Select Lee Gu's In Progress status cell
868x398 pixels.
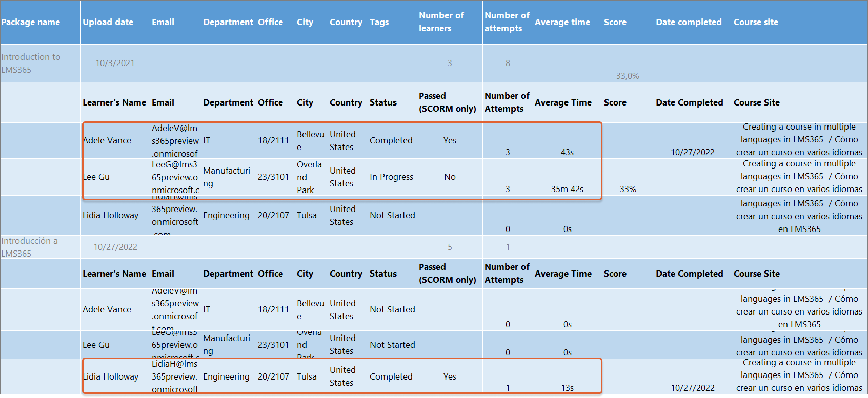[392, 177]
